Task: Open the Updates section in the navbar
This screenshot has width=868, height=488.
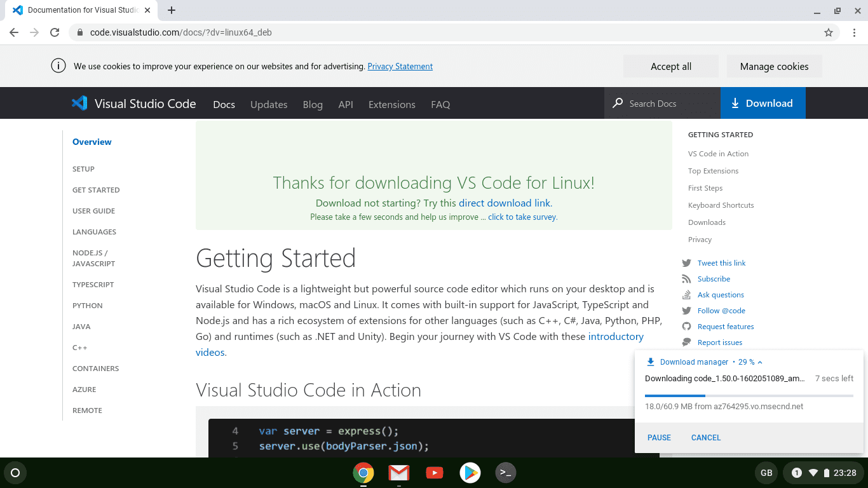Action: [x=268, y=104]
